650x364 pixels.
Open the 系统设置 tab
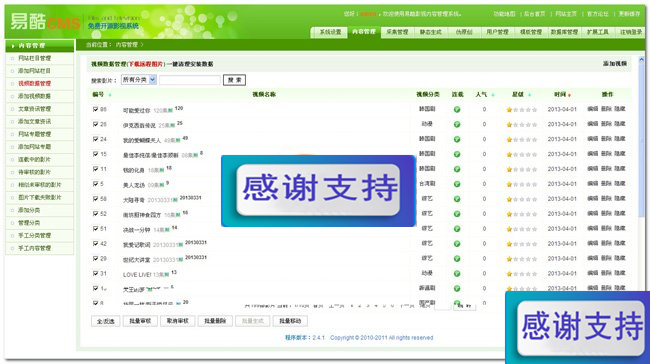(x=330, y=32)
